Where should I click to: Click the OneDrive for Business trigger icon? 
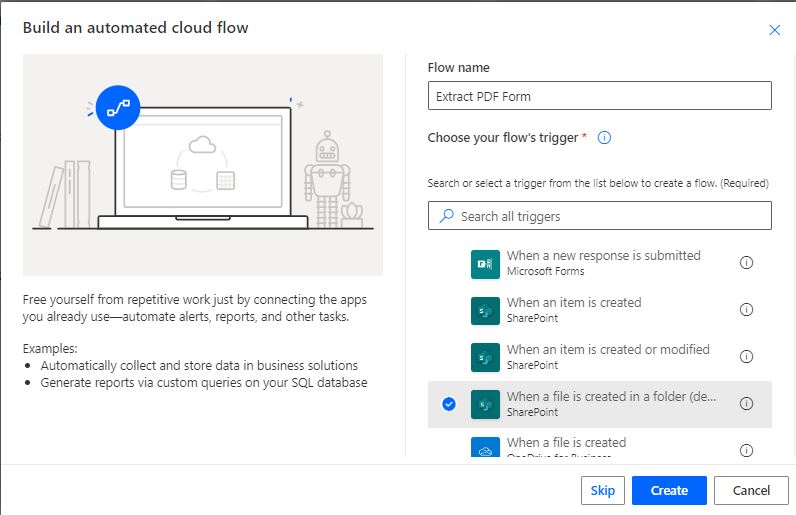485,447
